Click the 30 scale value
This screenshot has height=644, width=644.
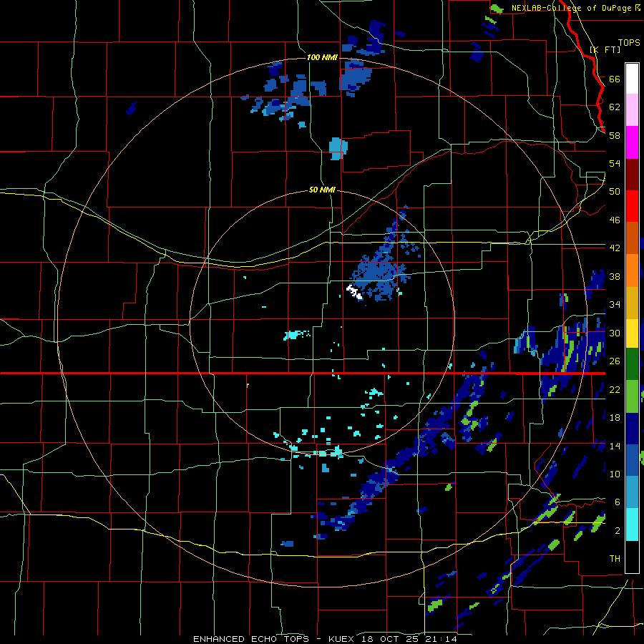[x=615, y=333]
